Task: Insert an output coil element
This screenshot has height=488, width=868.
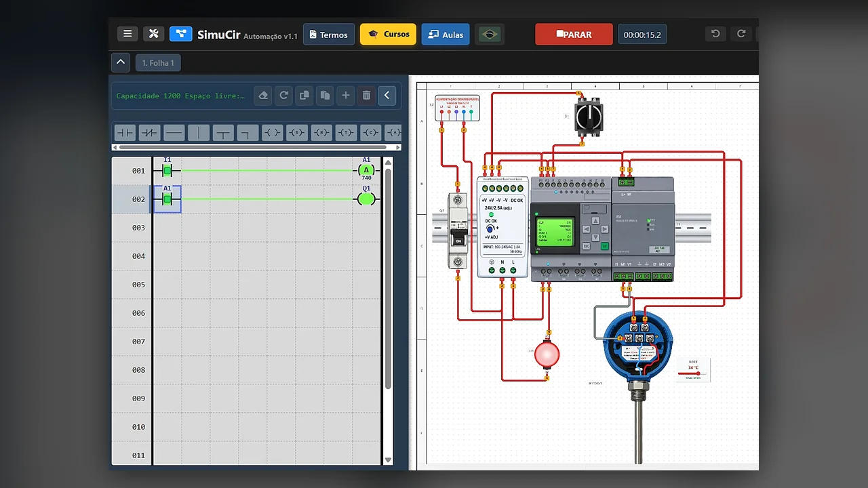Action: pyautogui.click(x=272, y=133)
